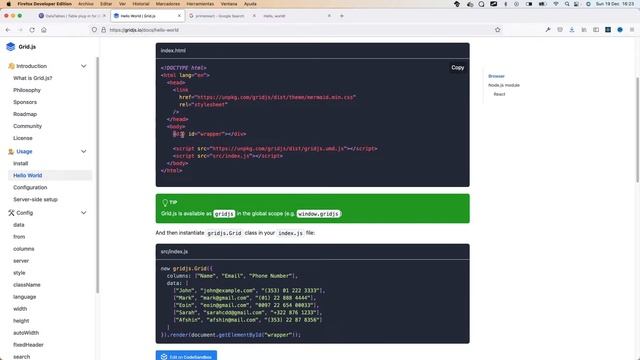Bookmark page with star icon

pos(498,30)
